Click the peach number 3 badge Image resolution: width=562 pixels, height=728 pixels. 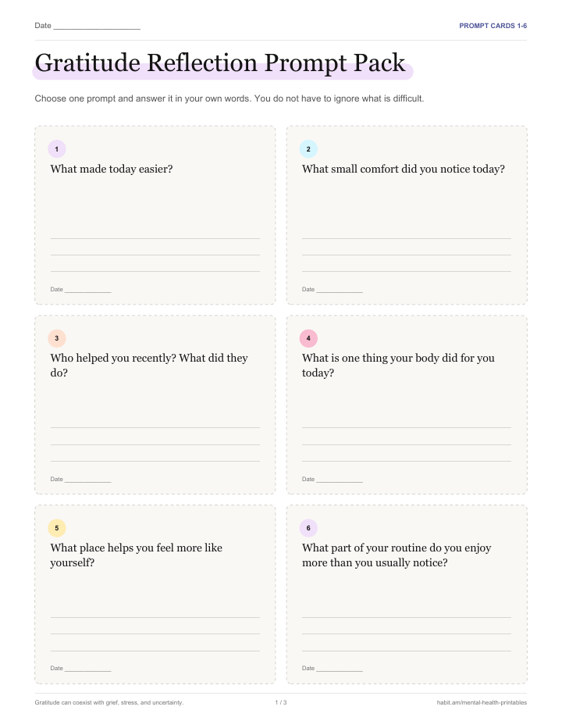tap(57, 338)
